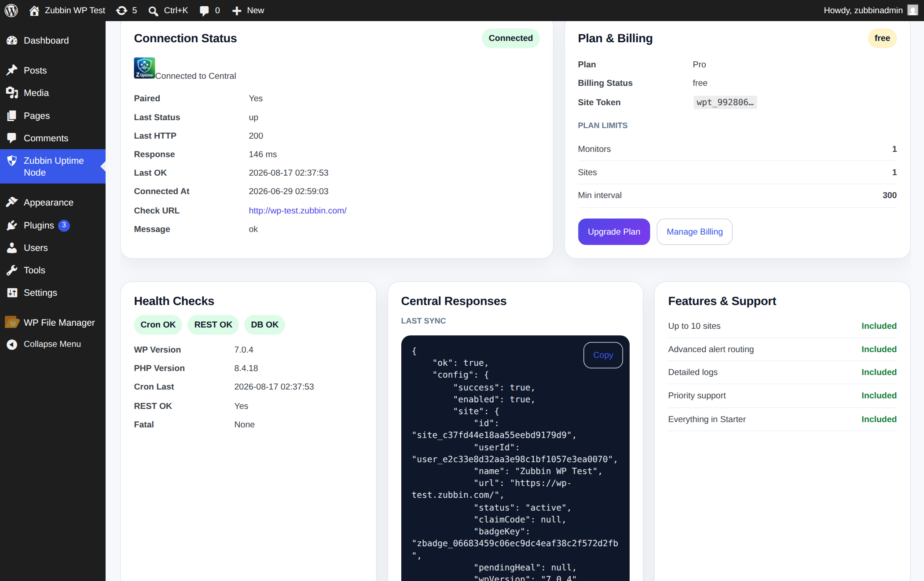Select Appearance in the sidebar

point(53,202)
